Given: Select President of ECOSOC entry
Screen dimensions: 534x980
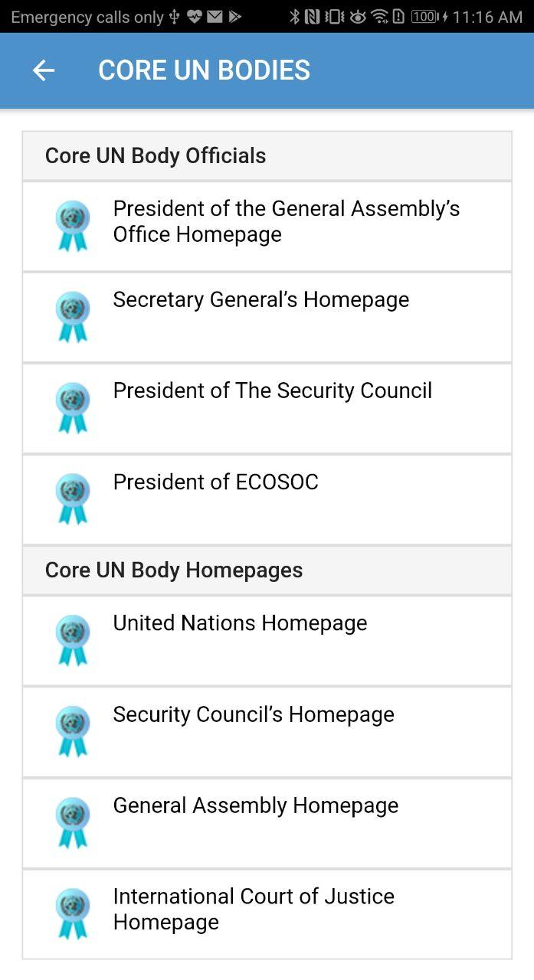Looking at the screenshot, I should pyautogui.click(x=267, y=499).
